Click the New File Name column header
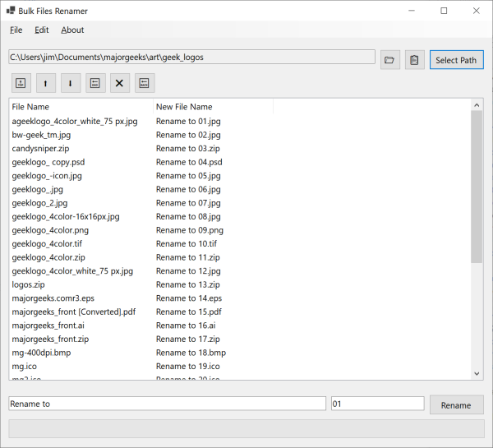Screen dimensions: 493x448 pos(213,107)
